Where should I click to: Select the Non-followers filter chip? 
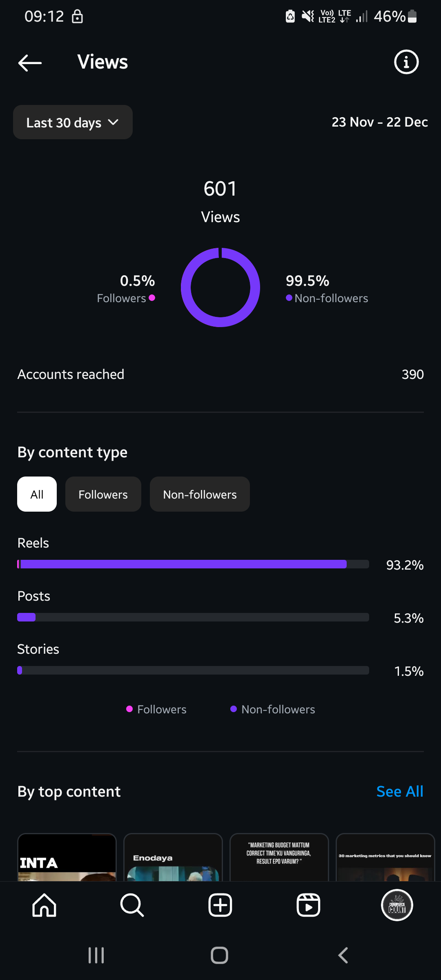coord(200,494)
